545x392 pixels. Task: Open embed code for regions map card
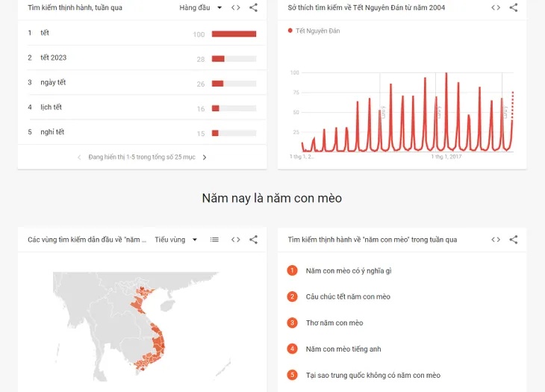coord(236,240)
